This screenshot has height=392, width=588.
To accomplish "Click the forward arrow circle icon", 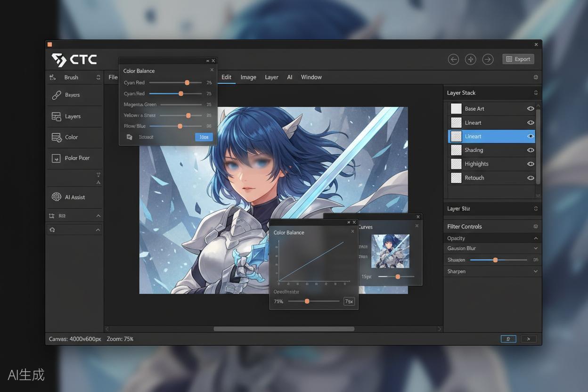I will coord(488,59).
